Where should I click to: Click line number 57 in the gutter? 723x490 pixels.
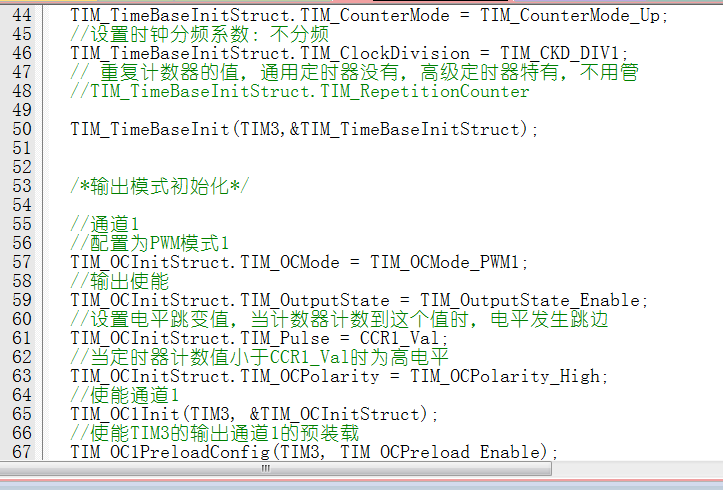(x=21, y=262)
